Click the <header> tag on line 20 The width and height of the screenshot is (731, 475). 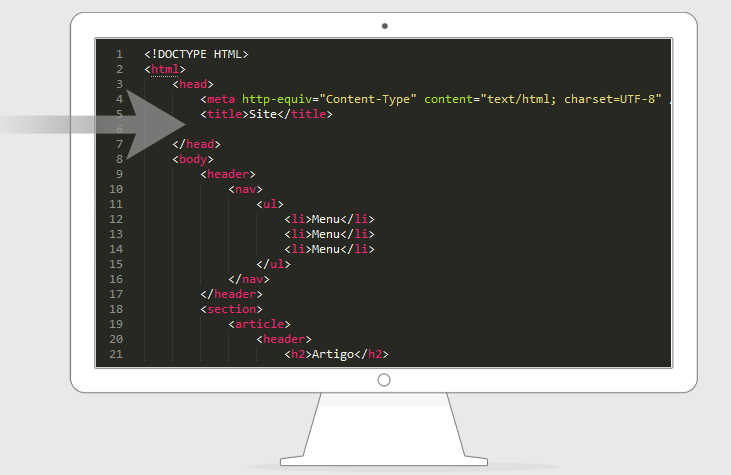pyautogui.click(x=284, y=339)
